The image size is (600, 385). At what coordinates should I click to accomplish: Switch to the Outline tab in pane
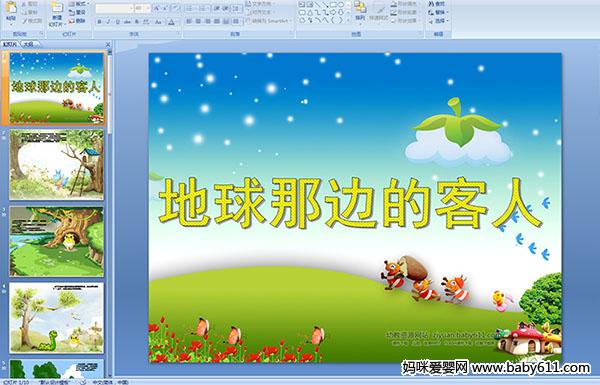[x=29, y=44]
